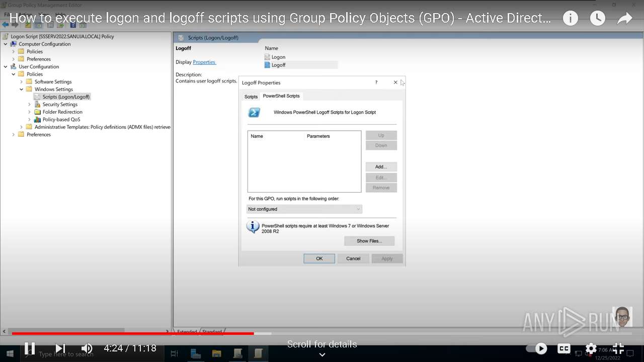Seek the red video progress bar
644x362 pixels.
pos(133,333)
